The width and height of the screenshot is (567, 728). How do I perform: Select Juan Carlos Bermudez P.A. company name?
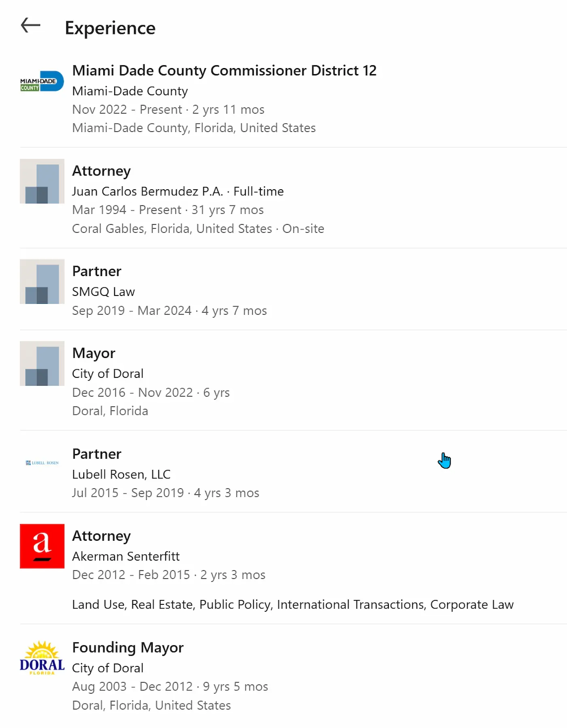147,191
